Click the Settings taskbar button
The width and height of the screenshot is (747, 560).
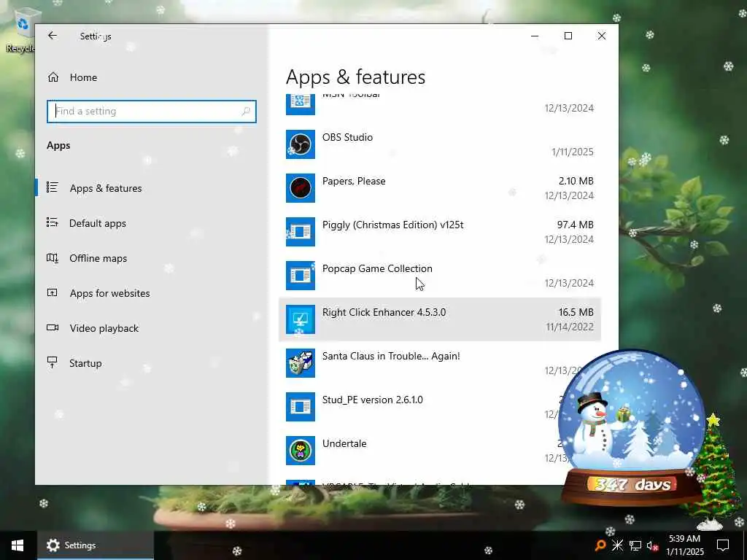coord(96,545)
